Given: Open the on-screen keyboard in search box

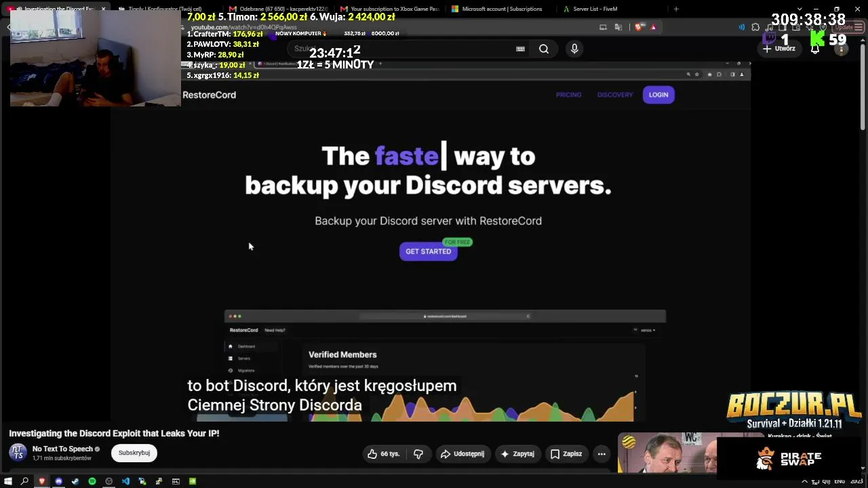Looking at the screenshot, I should [520, 49].
